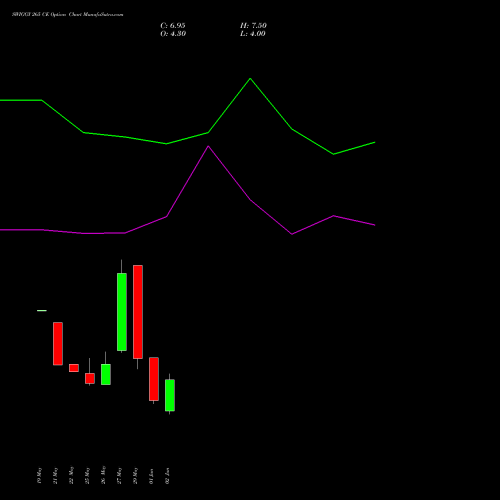This screenshot has height=500, width=500.
Task: Click the '26 May' date label
Action: [103, 475]
